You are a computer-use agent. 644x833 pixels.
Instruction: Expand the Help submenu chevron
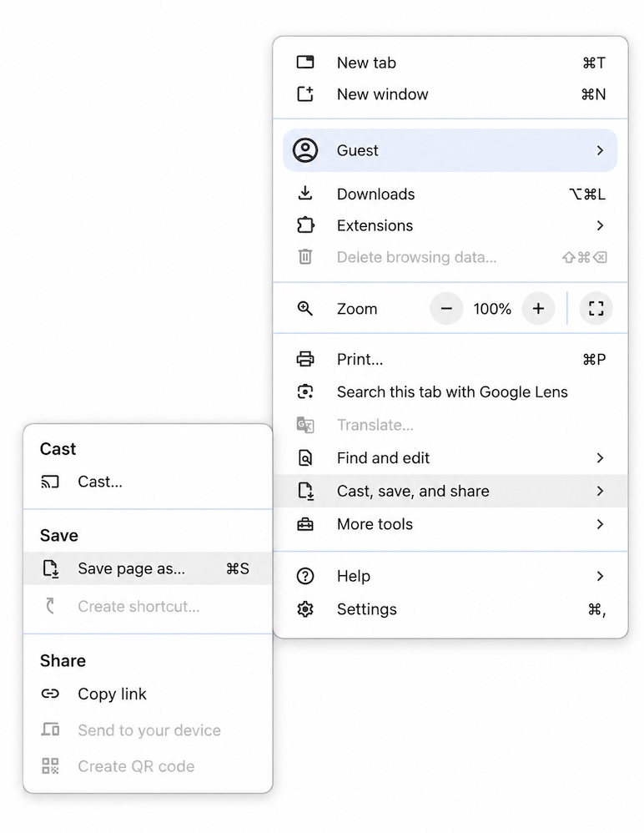click(600, 576)
